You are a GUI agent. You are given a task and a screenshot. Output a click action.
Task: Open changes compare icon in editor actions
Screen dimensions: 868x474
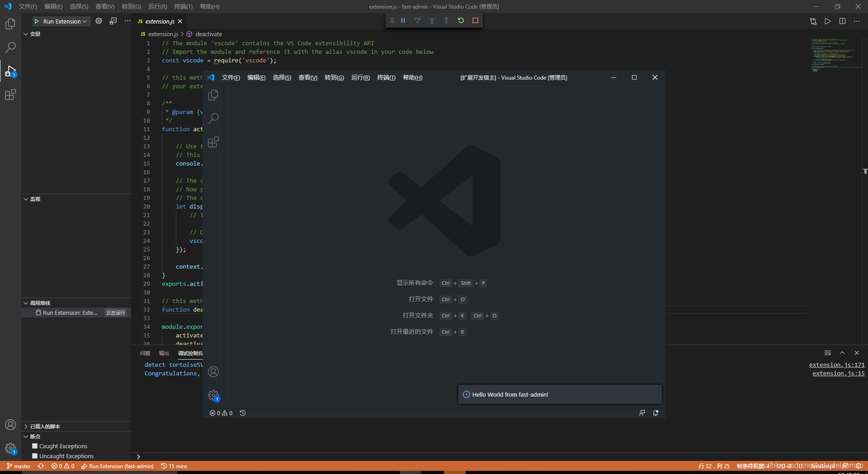(813, 21)
